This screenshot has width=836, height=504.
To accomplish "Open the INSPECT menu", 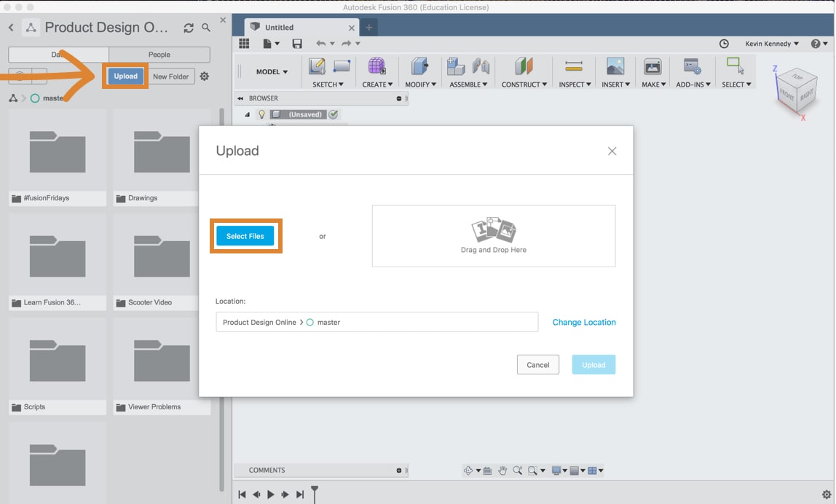I will pos(575,84).
